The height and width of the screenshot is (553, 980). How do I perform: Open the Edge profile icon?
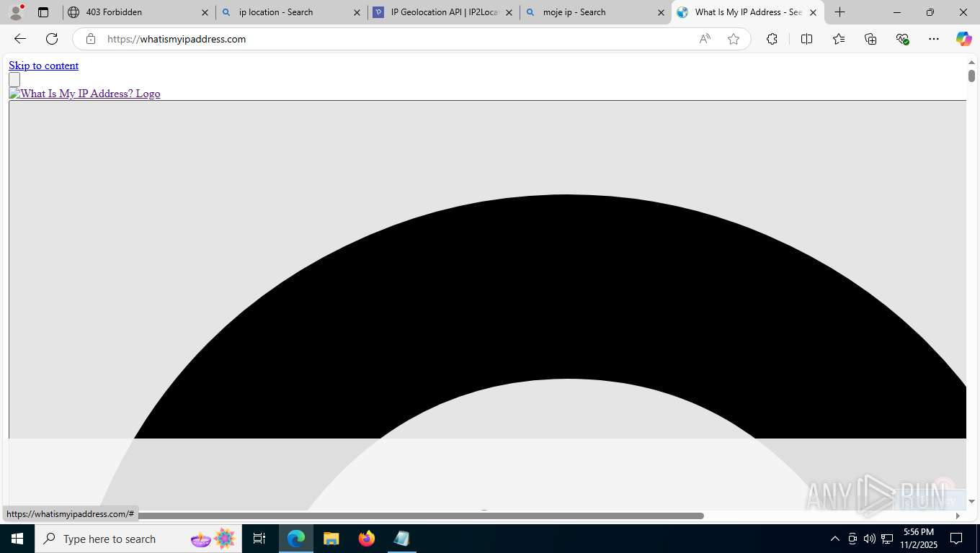(16, 12)
